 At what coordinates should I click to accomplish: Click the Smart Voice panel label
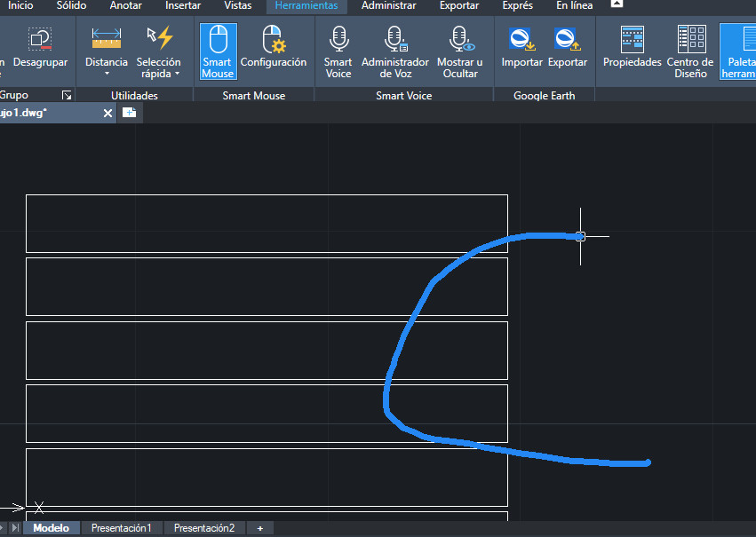pos(404,96)
